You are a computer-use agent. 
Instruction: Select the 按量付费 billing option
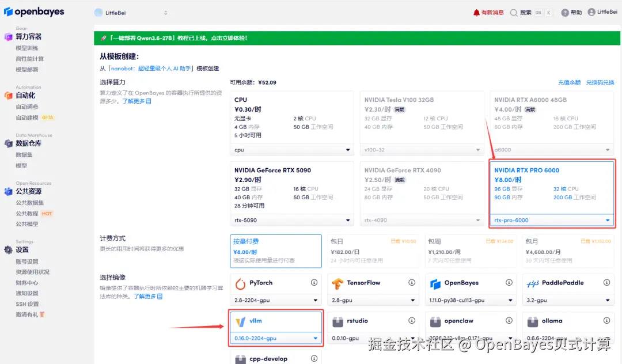pyautogui.click(x=276, y=251)
